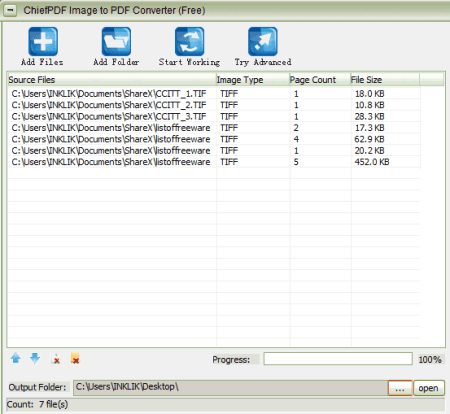Select the CCITT_1.TIF file row

[214, 94]
